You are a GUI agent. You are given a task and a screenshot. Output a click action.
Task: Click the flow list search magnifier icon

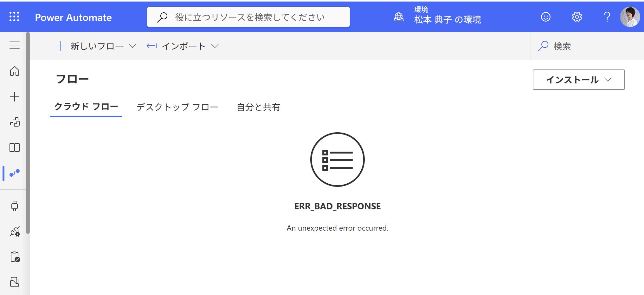[543, 46]
